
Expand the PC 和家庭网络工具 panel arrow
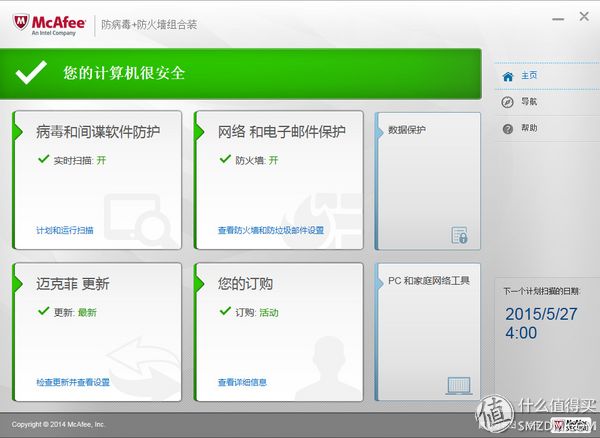pyautogui.click(x=380, y=283)
